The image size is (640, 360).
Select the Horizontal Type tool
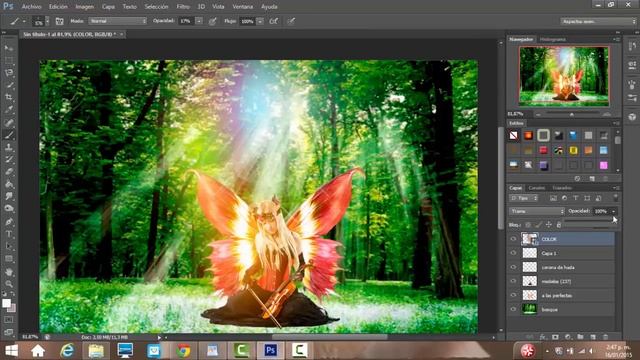tap(9, 234)
